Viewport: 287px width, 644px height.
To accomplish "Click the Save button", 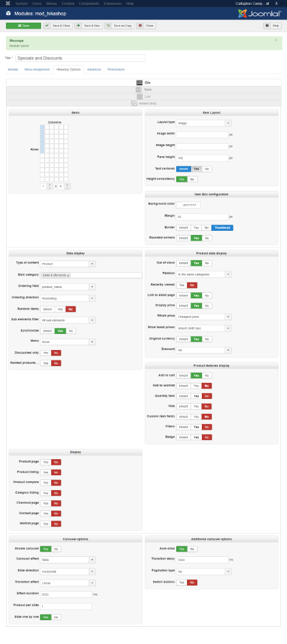I will (x=23, y=26).
